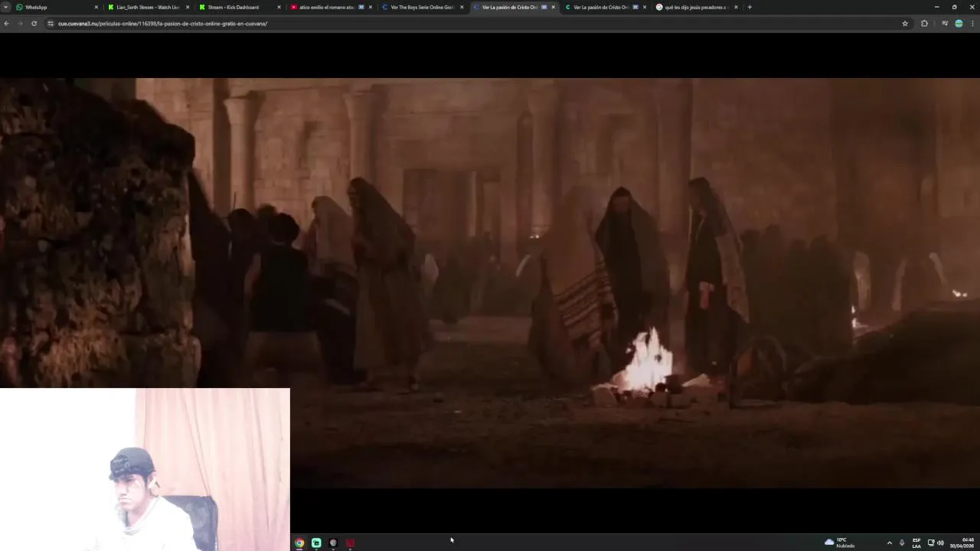Bookmark this page with the star icon

pyautogui.click(x=905, y=24)
